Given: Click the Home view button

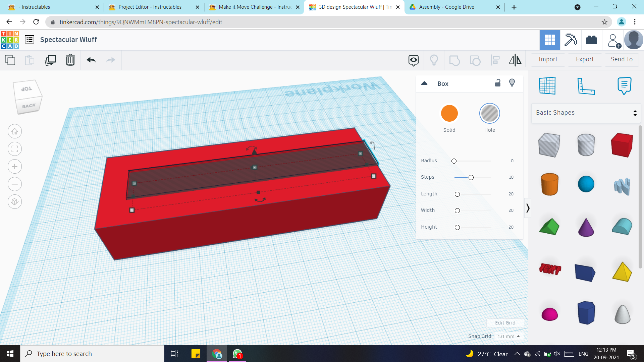Looking at the screenshot, I should coord(15,131).
